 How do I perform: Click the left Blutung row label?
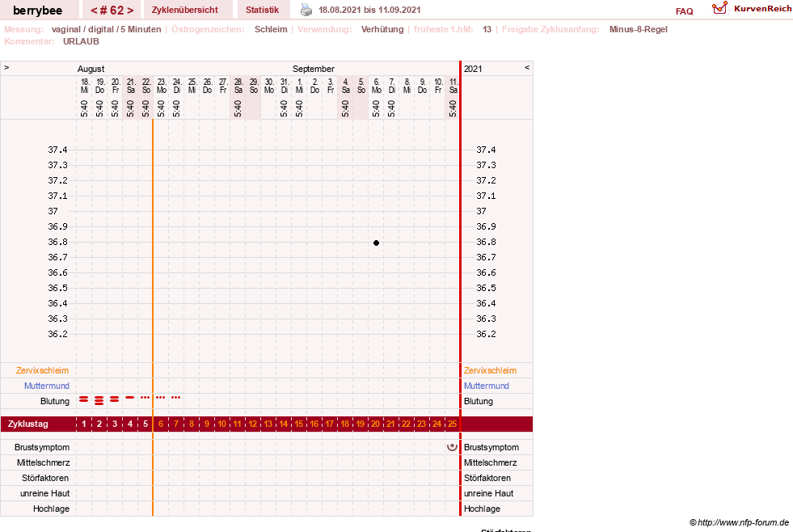click(55, 401)
